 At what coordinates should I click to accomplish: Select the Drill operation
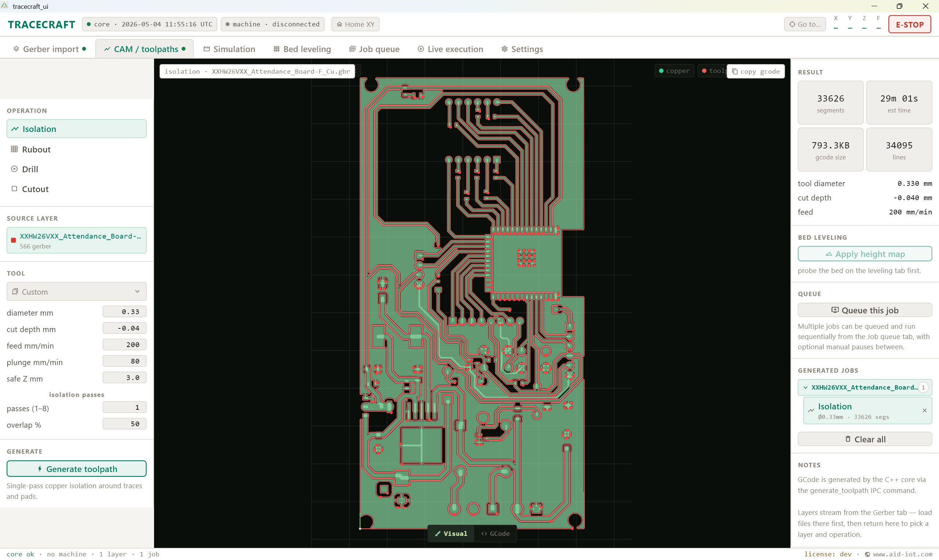coord(76,169)
